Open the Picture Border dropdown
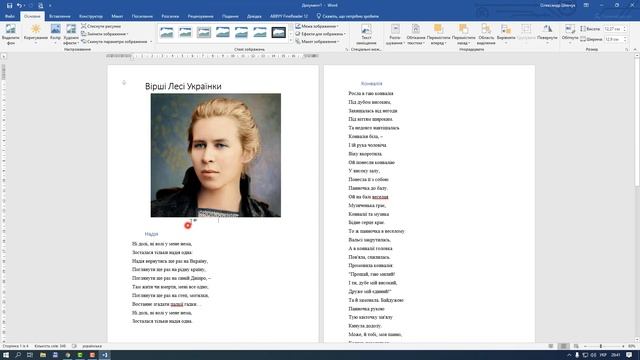Viewport: 640px width, 360px height. pyautogui.click(x=318, y=26)
